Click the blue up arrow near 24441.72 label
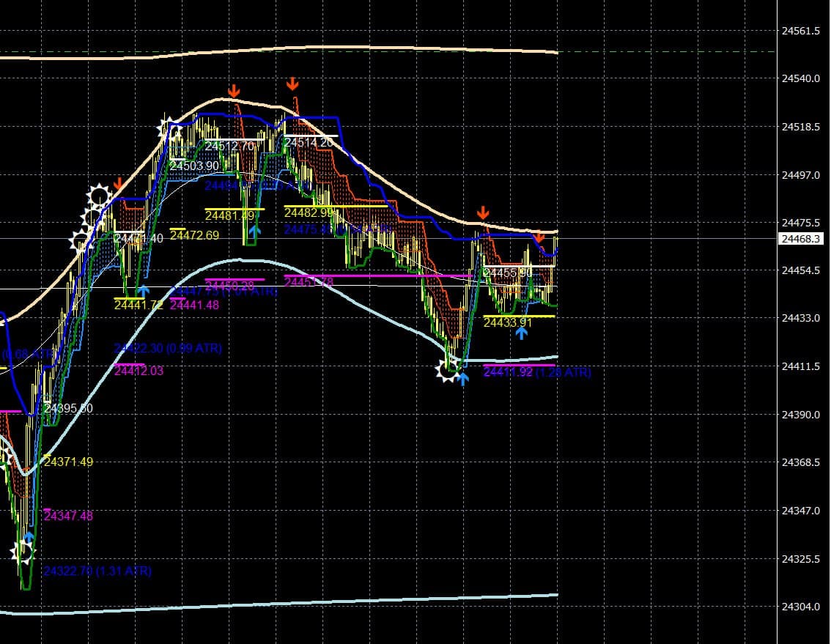 [141, 292]
